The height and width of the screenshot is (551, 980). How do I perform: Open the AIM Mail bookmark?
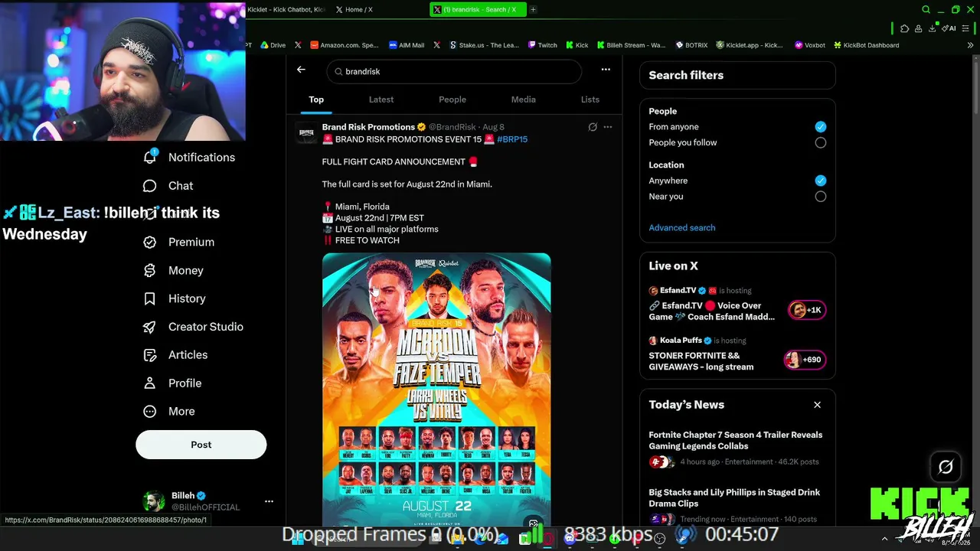pyautogui.click(x=407, y=45)
